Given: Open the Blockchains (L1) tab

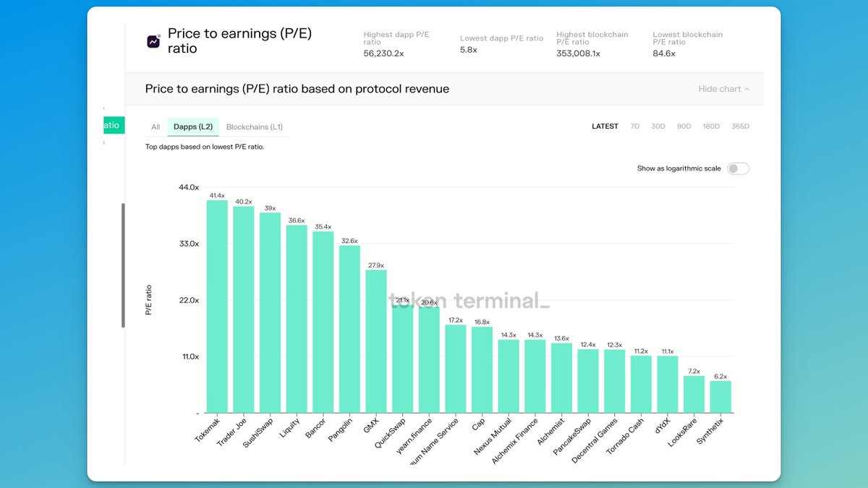Looking at the screenshot, I should pyautogui.click(x=254, y=127).
